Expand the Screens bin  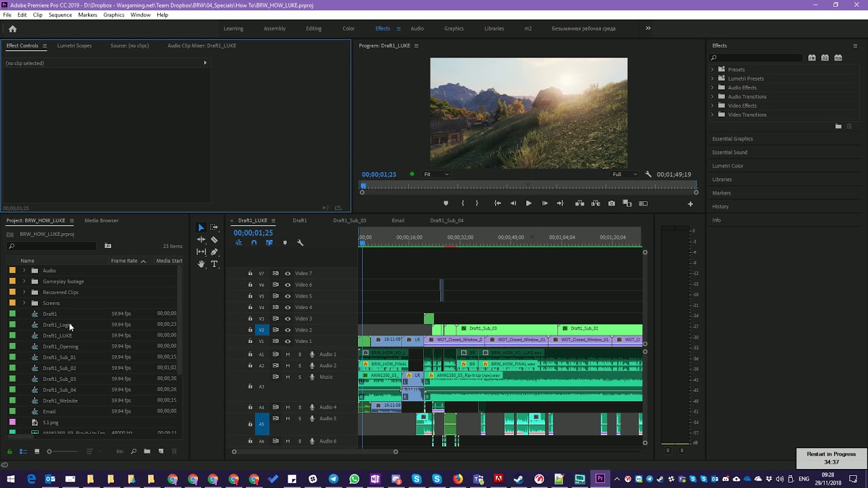coord(24,303)
